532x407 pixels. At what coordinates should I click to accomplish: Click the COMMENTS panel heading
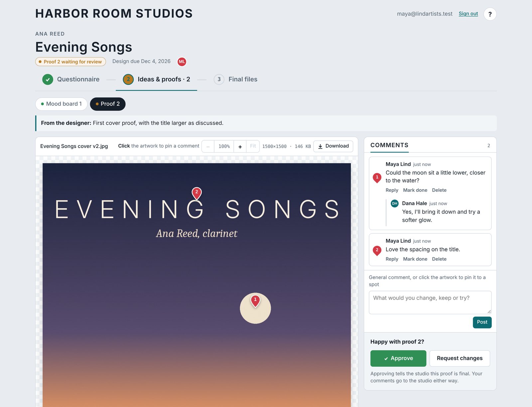[389, 145]
